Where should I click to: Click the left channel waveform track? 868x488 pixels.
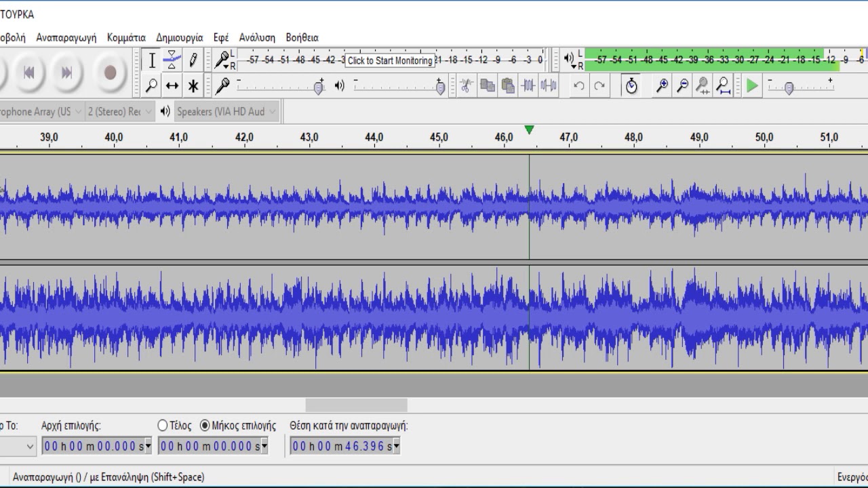click(x=434, y=207)
